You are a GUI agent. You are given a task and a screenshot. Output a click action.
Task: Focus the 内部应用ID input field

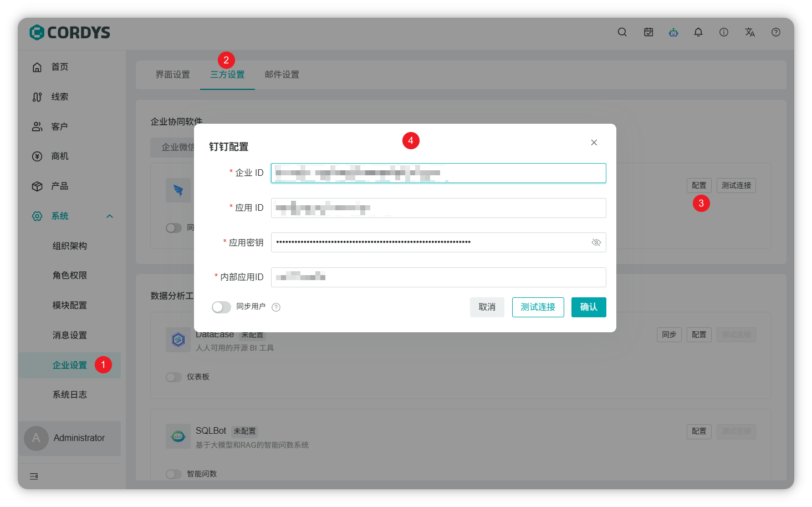tap(438, 277)
